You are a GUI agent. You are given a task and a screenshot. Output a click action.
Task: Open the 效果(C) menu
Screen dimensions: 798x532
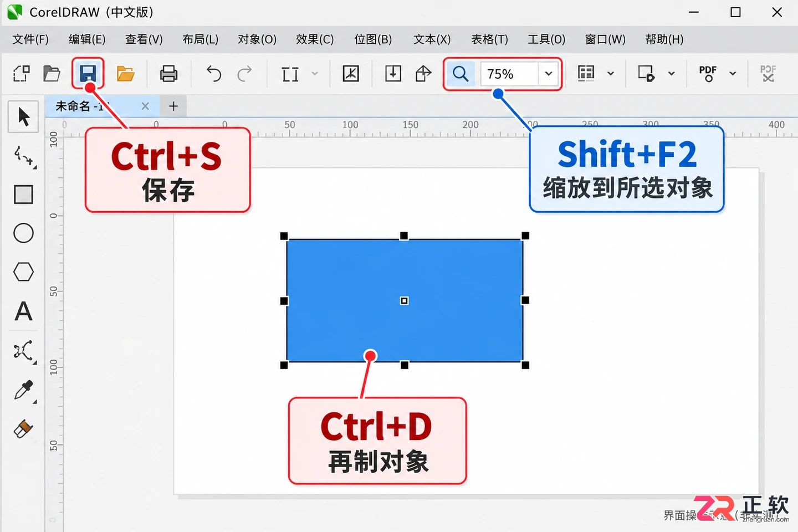coord(315,39)
